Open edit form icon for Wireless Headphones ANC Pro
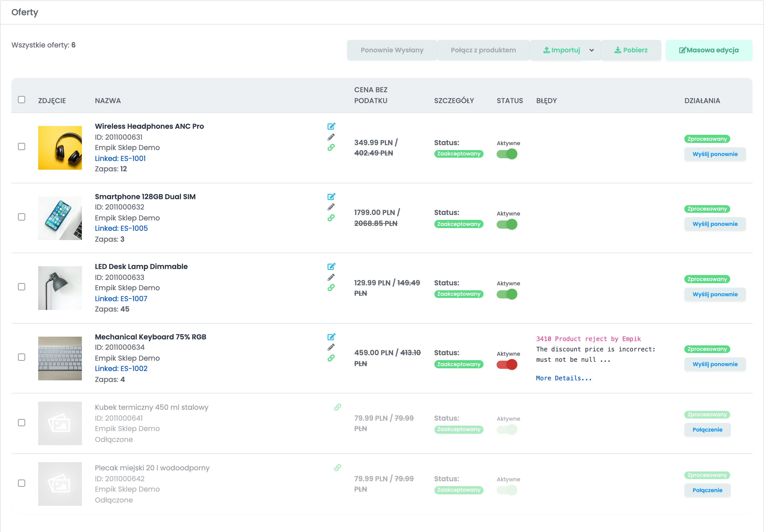 (331, 126)
